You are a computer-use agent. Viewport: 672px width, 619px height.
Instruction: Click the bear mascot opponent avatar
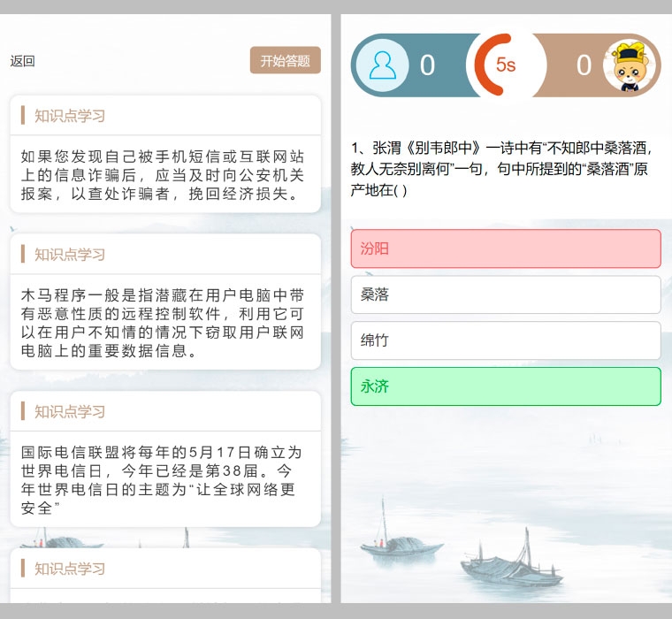(631, 65)
